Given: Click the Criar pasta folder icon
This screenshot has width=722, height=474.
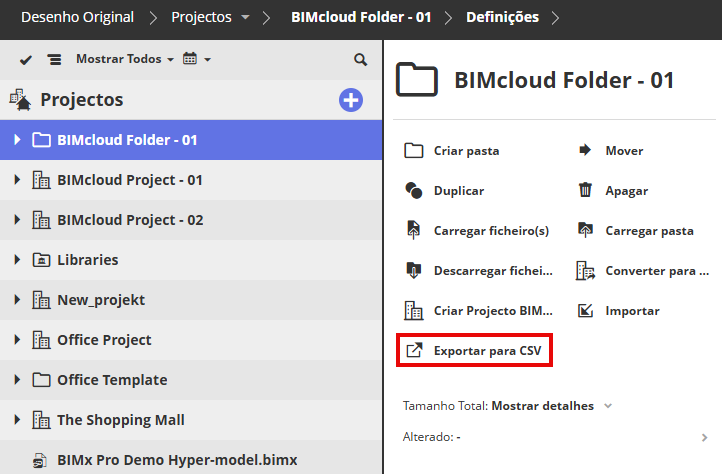Looking at the screenshot, I should coord(414,150).
